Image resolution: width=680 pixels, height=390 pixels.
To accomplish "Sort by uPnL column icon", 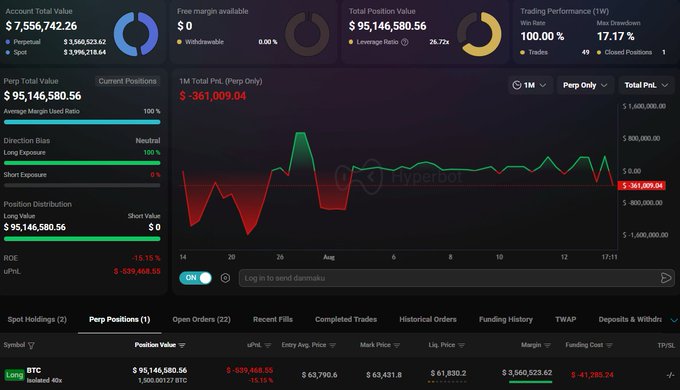I will pyautogui.click(x=268, y=345).
